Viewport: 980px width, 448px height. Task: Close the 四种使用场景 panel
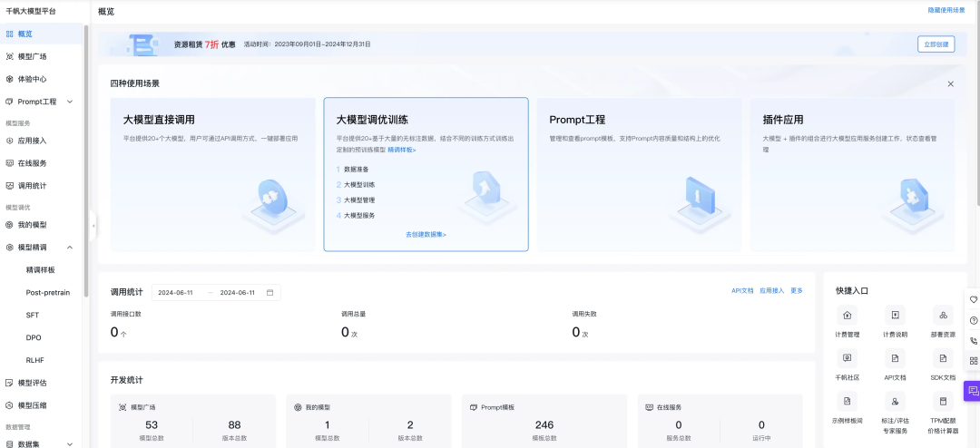950,83
